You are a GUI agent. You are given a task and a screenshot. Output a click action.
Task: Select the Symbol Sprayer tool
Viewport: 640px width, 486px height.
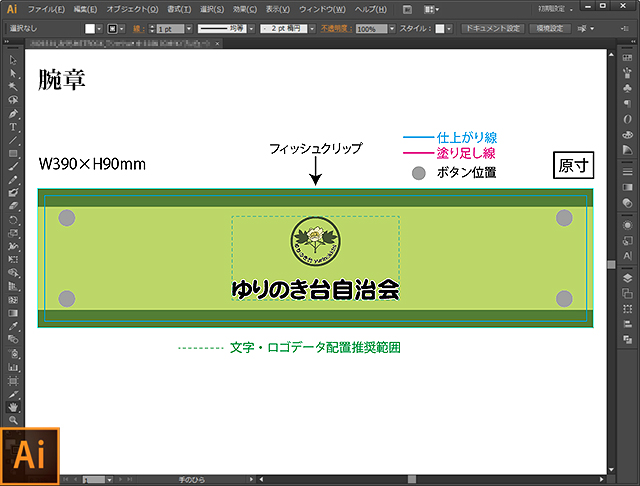point(13,353)
